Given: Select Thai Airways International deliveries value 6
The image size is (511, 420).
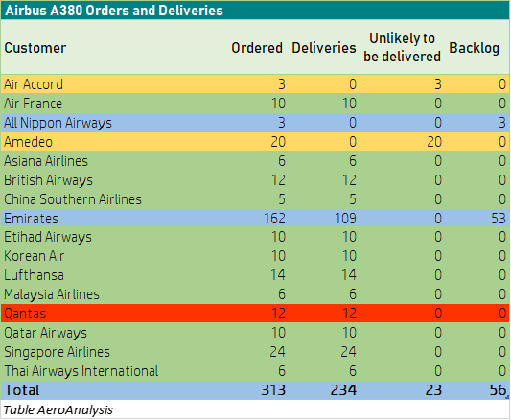Looking at the screenshot, I should 353,371.
